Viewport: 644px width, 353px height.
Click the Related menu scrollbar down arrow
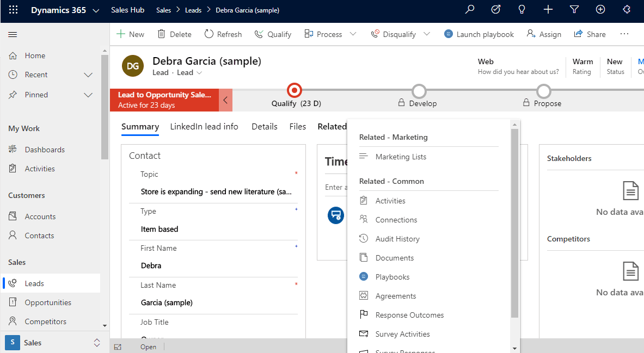click(x=514, y=349)
